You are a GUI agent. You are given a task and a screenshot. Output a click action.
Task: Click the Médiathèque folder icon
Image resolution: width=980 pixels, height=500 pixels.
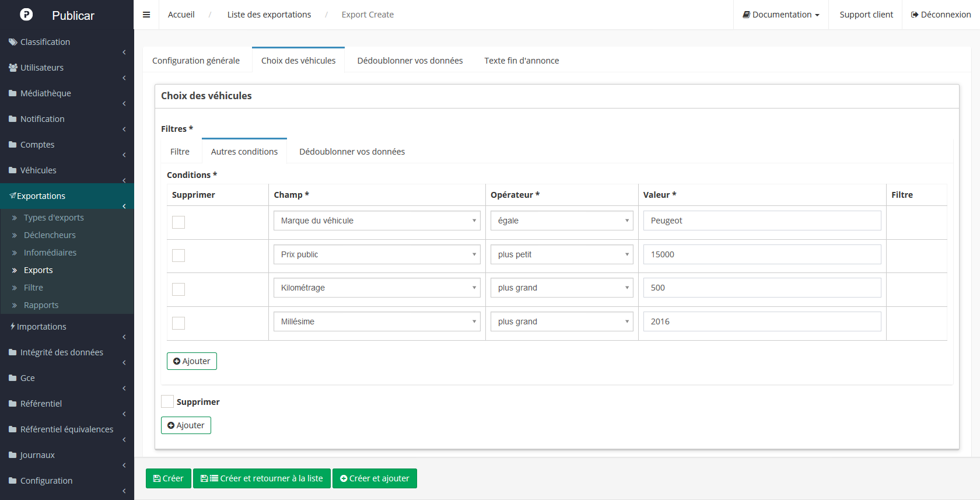[13, 93]
